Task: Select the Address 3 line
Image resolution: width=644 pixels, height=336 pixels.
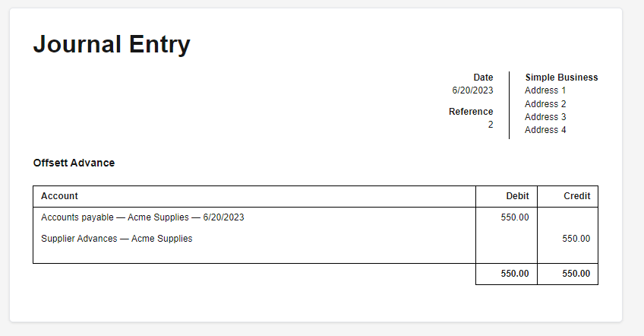Action: [545, 117]
